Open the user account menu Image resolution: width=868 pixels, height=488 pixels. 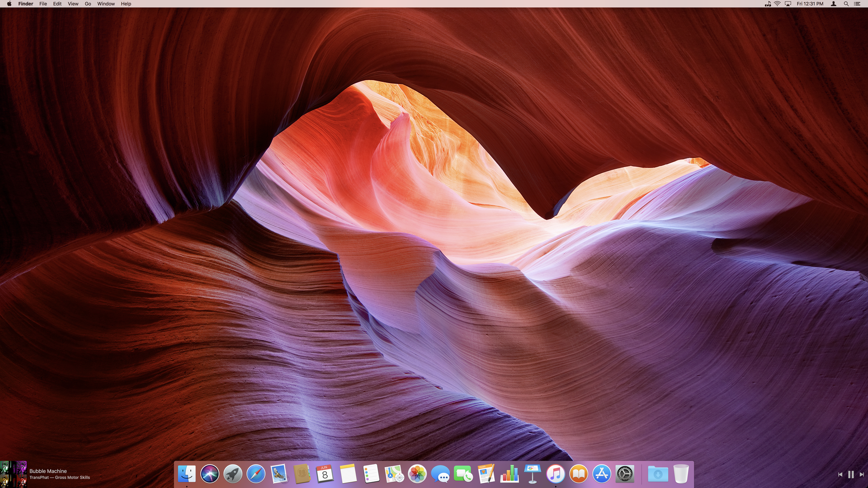coord(834,4)
